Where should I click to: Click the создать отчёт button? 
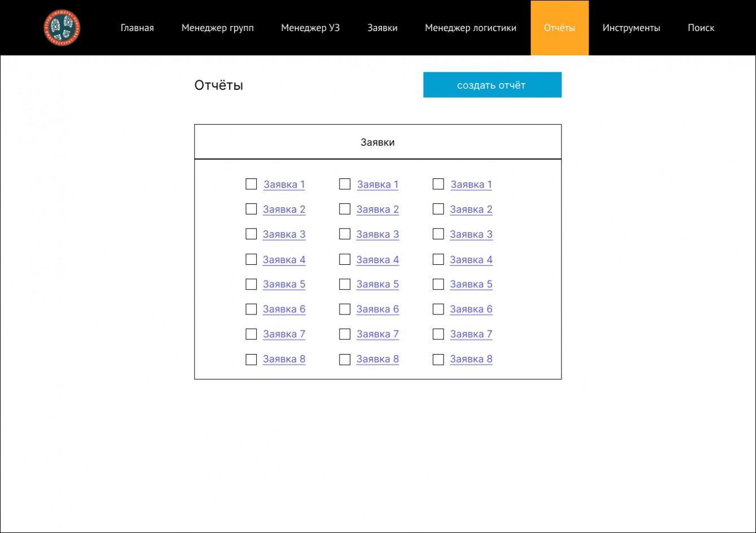click(x=493, y=85)
